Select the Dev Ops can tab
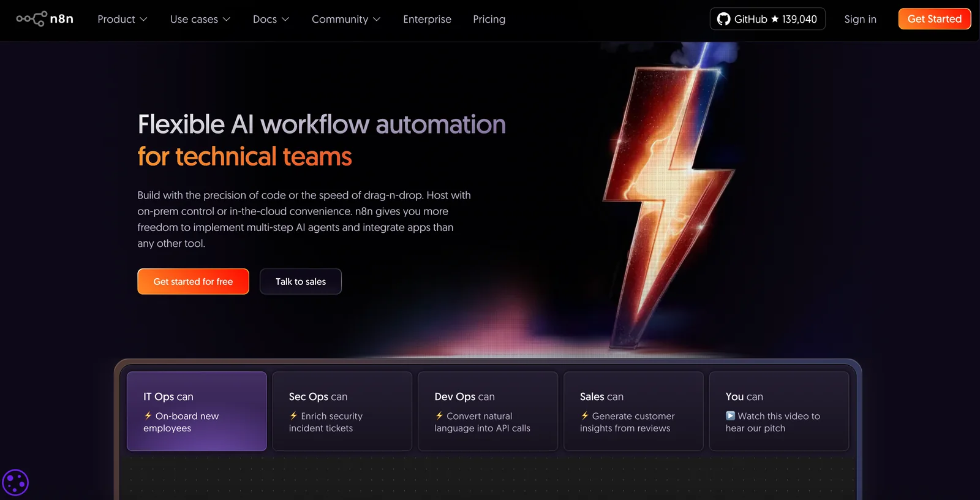The width and height of the screenshot is (980, 500). click(488, 411)
